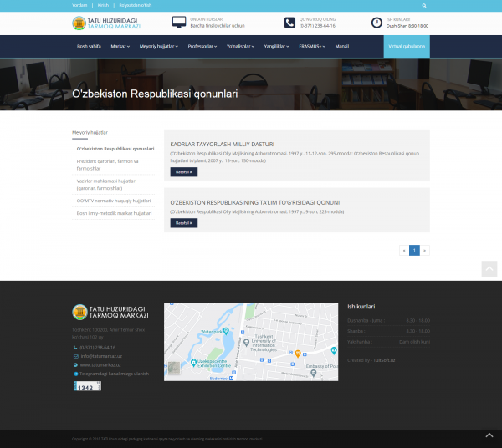Open the Me'yoriy hujjatlar dropdown in navbar
This screenshot has width=502, height=448.
[158, 47]
